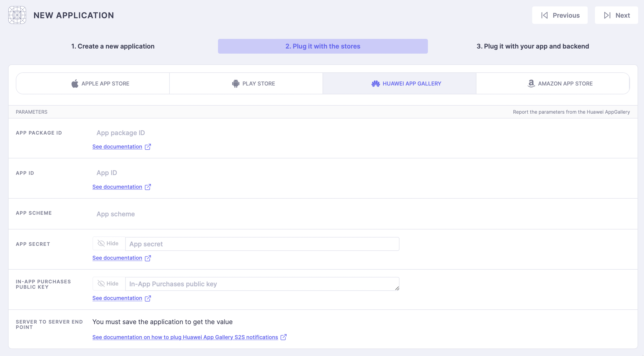Click the textarea resize handle on public key
This screenshot has height=356, width=644.
(x=397, y=288)
